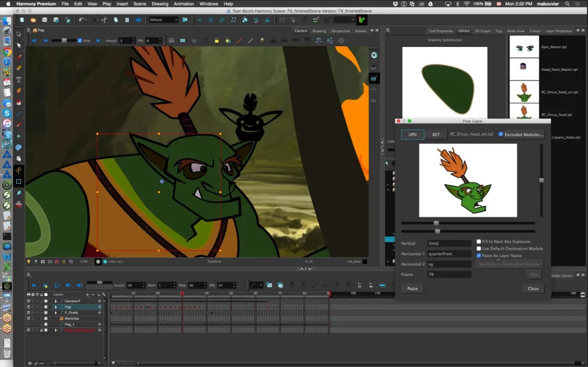Click the light bulb icon in Camera status bar

[x=29, y=262]
